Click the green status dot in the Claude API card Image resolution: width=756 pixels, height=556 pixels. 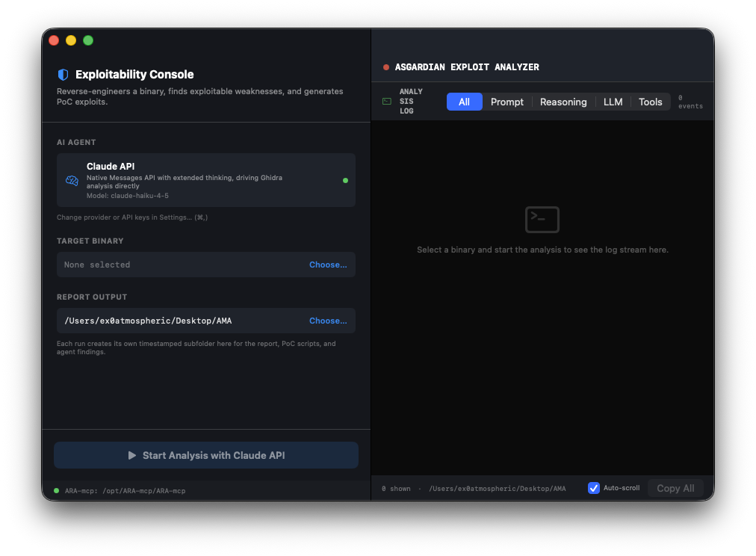tap(345, 180)
